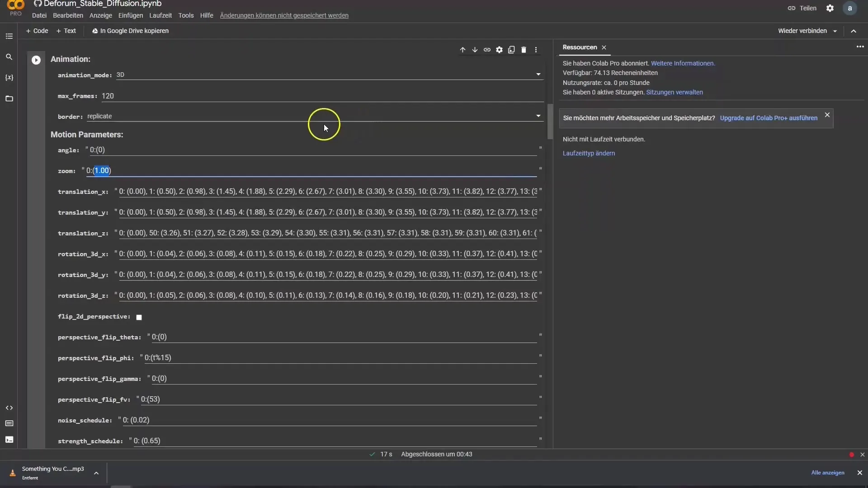868x488 pixels.
Task: Click the red recording indicator dot
Action: [x=852, y=455]
